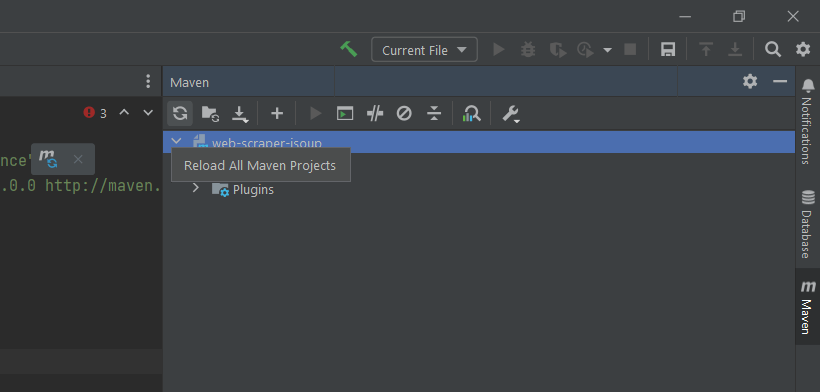Screen dimensions: 820x392
Task: Open the Current File run configuration dropdown
Action: coord(424,50)
